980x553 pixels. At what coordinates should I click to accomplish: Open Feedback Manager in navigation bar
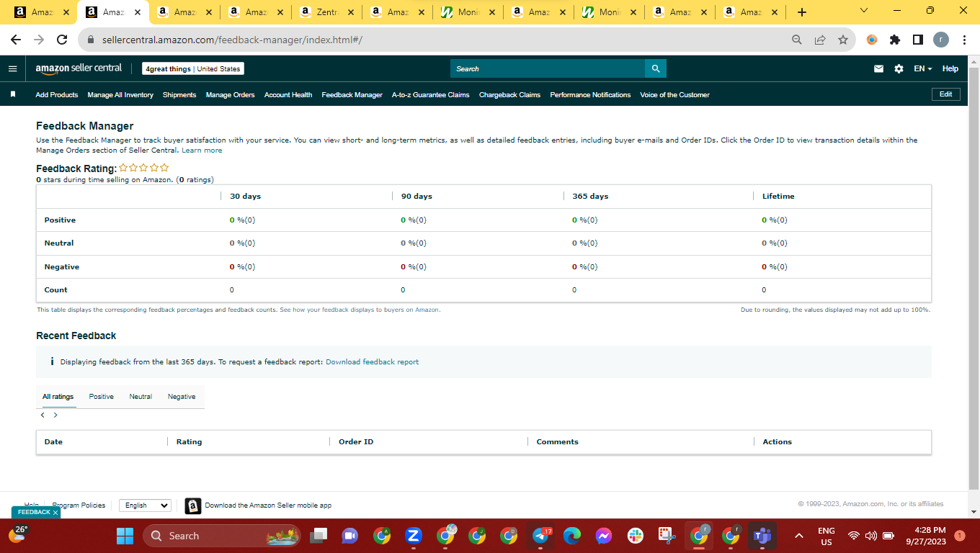352,95
